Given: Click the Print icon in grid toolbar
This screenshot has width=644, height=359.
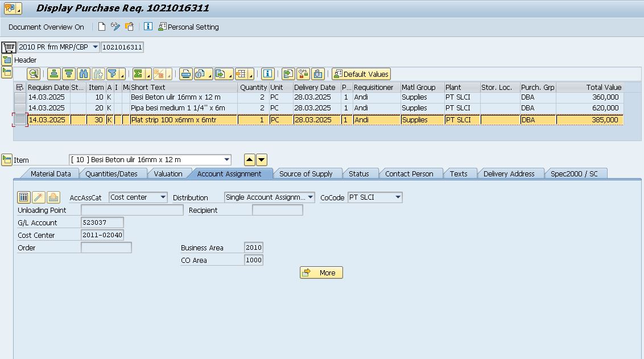Looking at the screenshot, I should [x=186, y=74].
